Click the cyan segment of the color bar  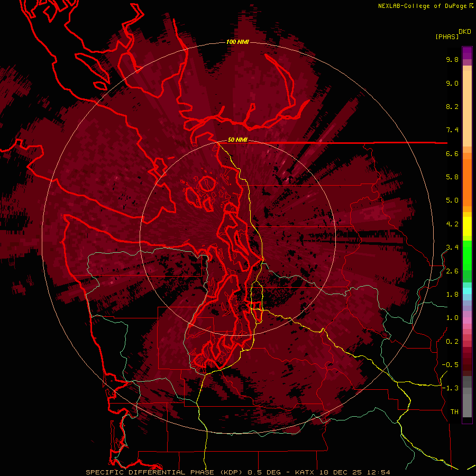point(467,291)
